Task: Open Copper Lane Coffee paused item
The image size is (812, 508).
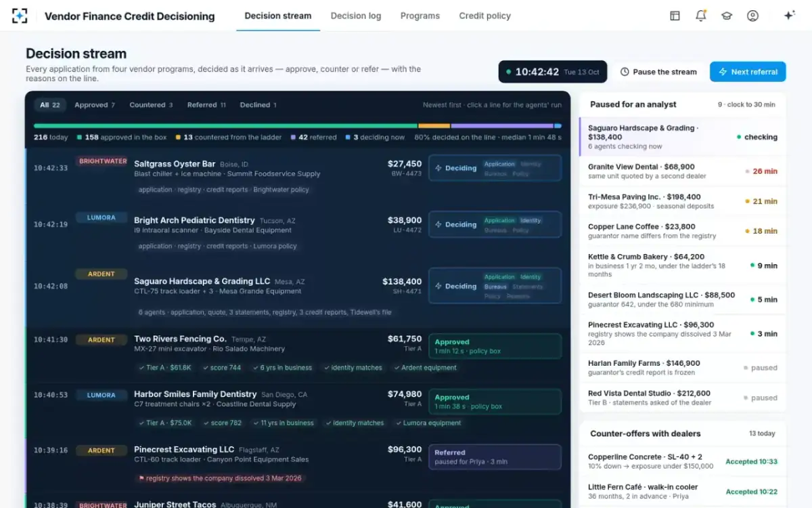Action: point(683,231)
